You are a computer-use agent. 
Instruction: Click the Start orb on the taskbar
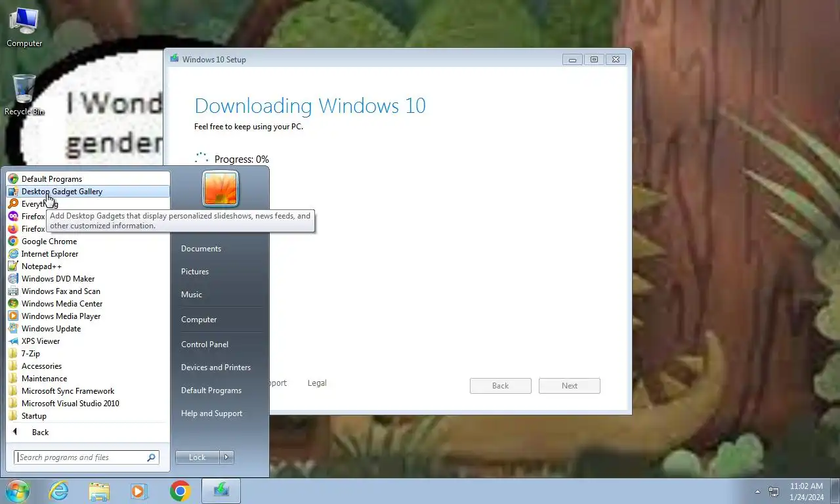pos(18,491)
